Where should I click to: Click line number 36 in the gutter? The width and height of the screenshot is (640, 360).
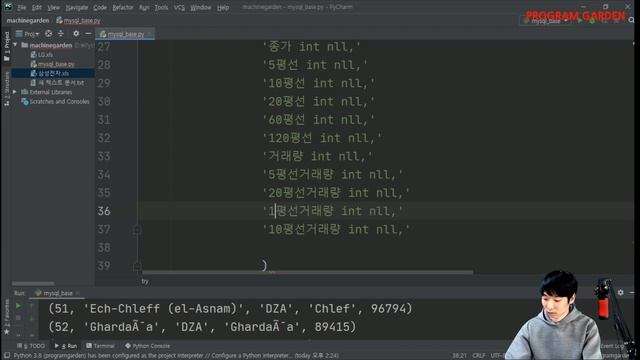104,211
